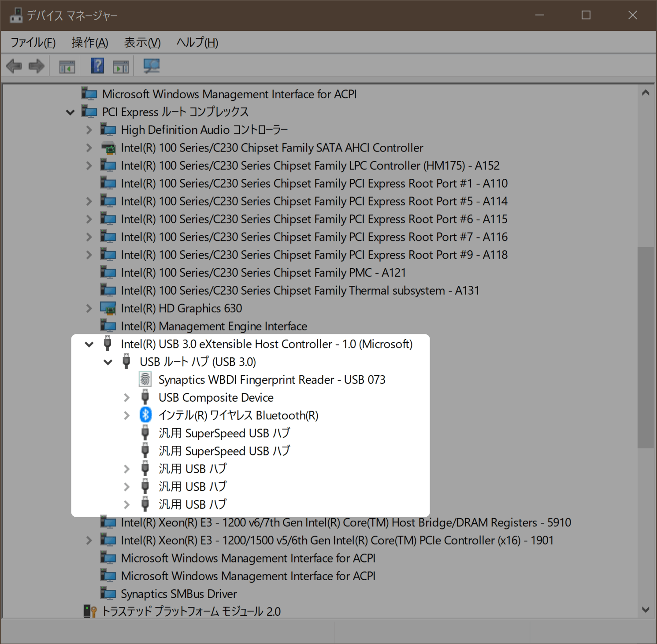Click the Chipset Family PMC - A121 icon

108,272
